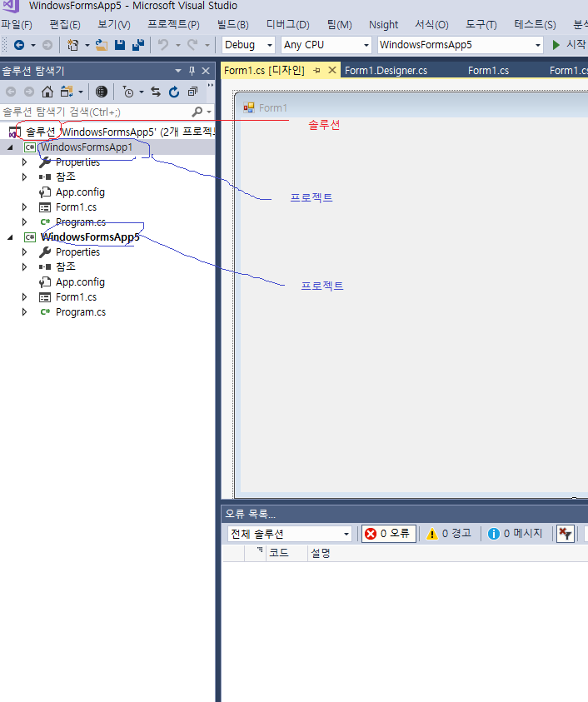This screenshot has width=588, height=702.
Task: Click the Navigate Backward toolbar icon
Action: click(x=19, y=45)
